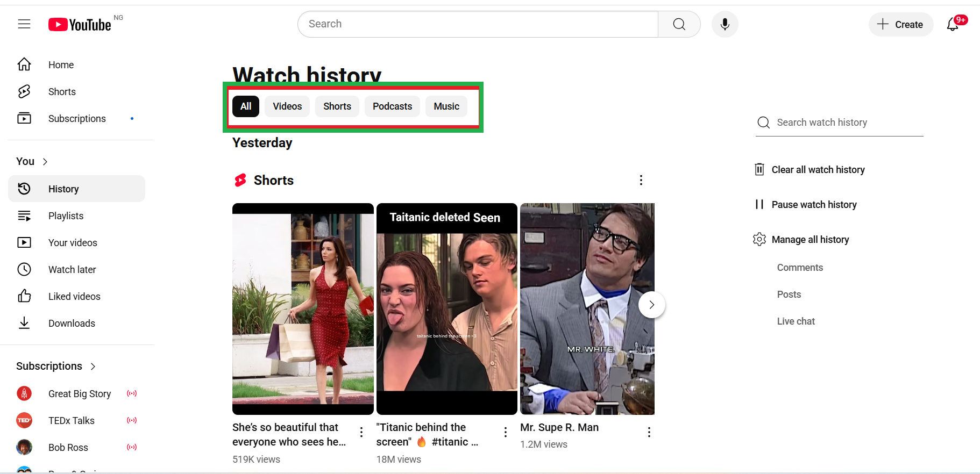Open Great Big Story channel
Viewport: 980px width, 474px height.
coord(76,394)
